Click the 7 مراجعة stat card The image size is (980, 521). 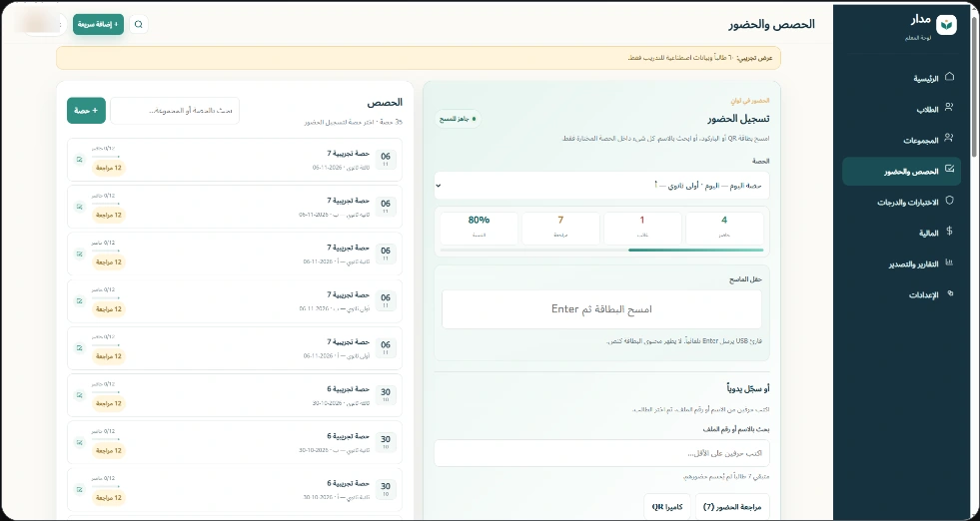pyautogui.click(x=560, y=228)
